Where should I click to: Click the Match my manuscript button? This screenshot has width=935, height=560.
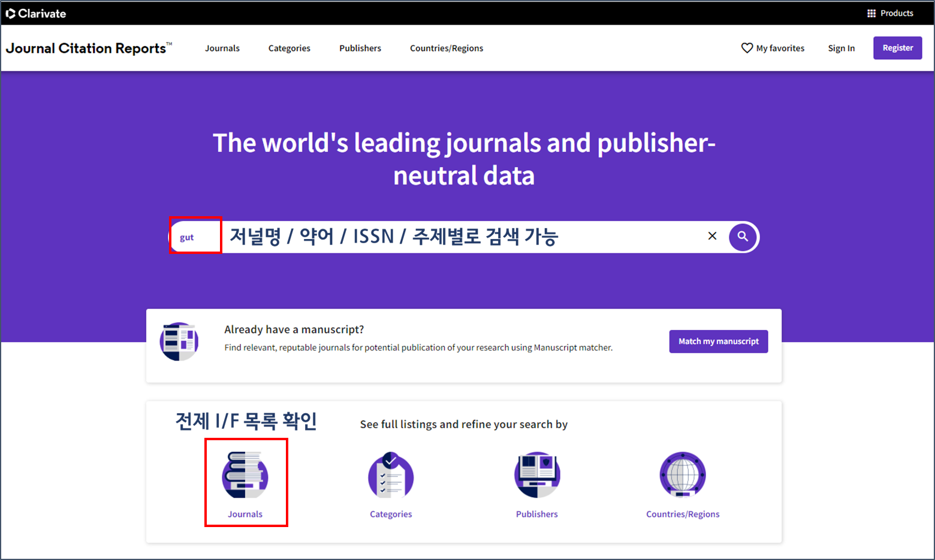tap(719, 341)
